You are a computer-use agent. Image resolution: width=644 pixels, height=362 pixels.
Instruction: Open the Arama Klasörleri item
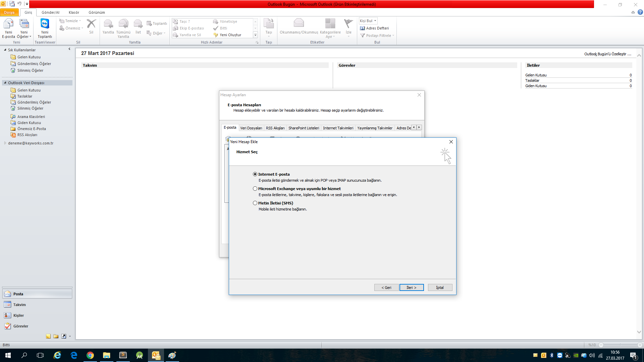coord(31,117)
